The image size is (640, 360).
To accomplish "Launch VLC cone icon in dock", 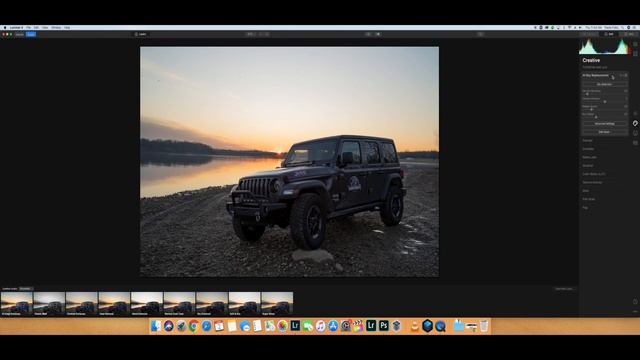I will point(414,326).
